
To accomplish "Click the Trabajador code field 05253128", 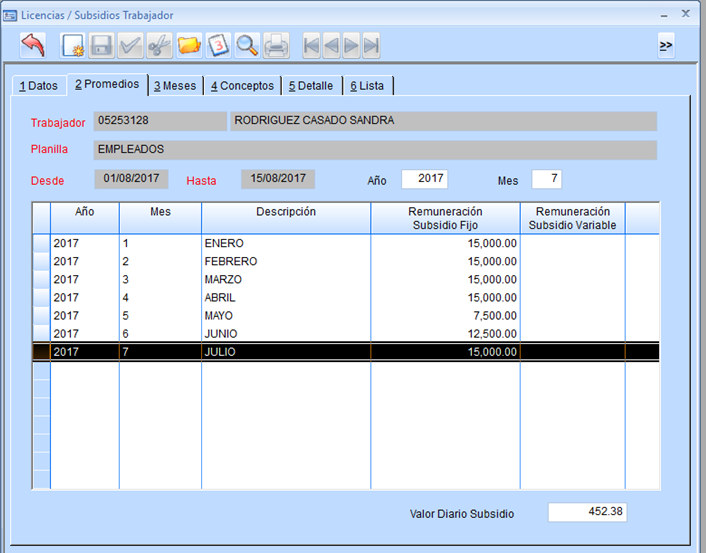I will click(160, 121).
